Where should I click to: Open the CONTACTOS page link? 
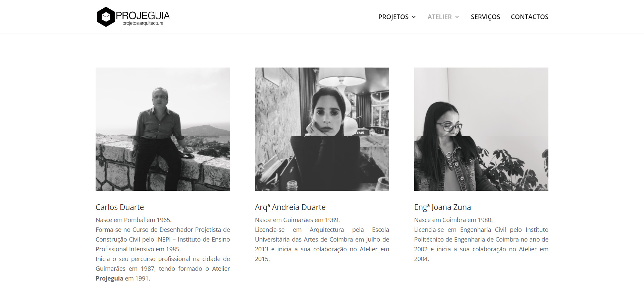(530, 17)
